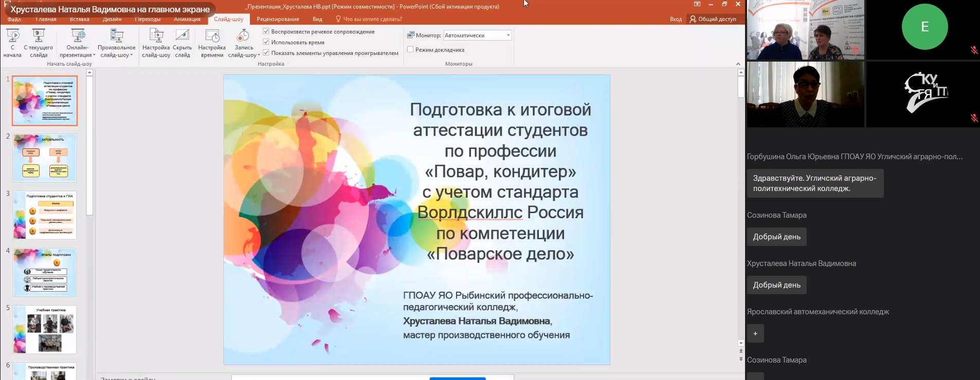
Task: Click scroll-up arrow of slide area
Action: (741, 72)
